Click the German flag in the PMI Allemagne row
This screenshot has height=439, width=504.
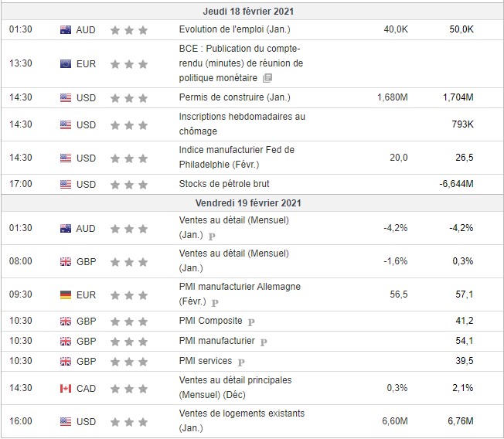click(x=66, y=294)
